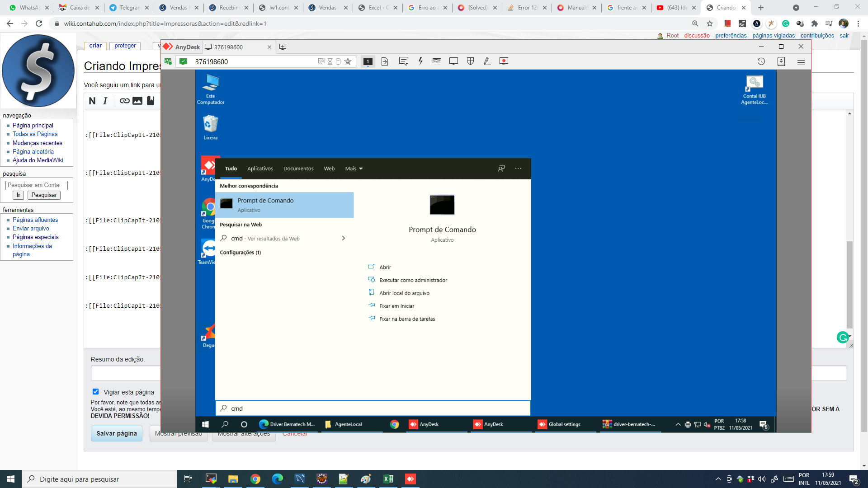Open AnyDesk hamburger main menu
Viewport: 868px width, 488px height.
(801, 61)
